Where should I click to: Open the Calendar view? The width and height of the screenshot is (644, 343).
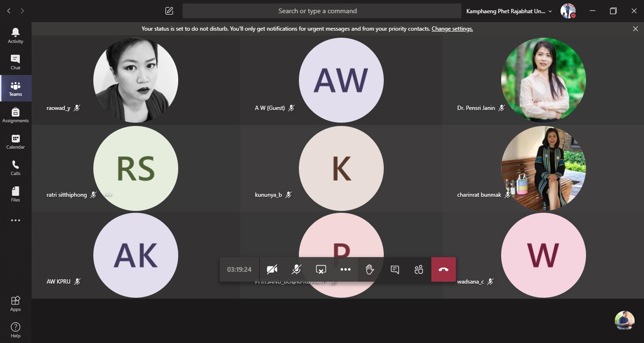pyautogui.click(x=16, y=141)
